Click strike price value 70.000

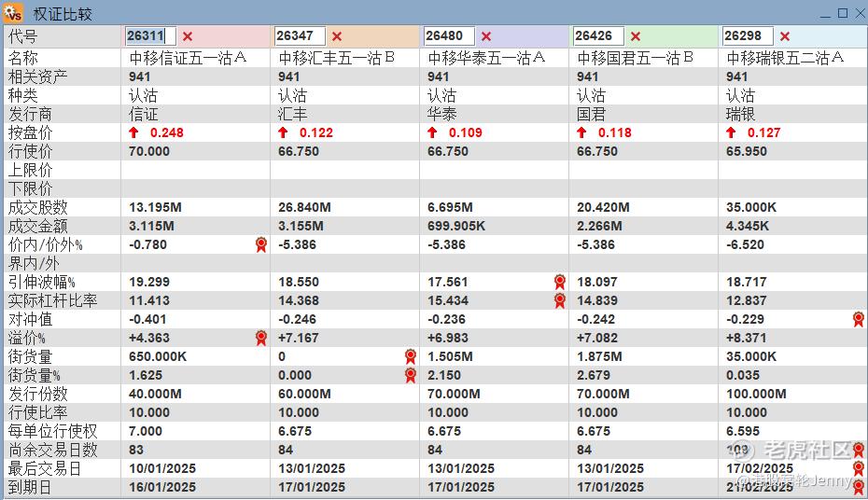(x=149, y=151)
